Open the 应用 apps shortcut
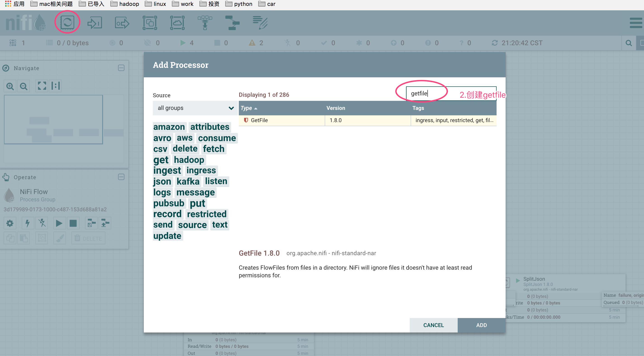Viewport: 644px width, 356px height. [15, 4]
